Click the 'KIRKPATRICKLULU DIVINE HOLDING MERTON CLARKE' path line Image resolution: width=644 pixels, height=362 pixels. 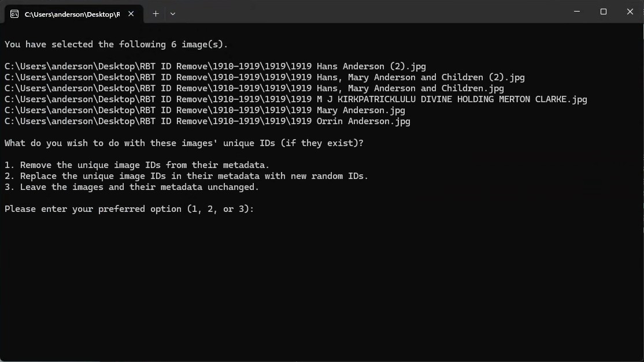pyautogui.click(x=295, y=99)
